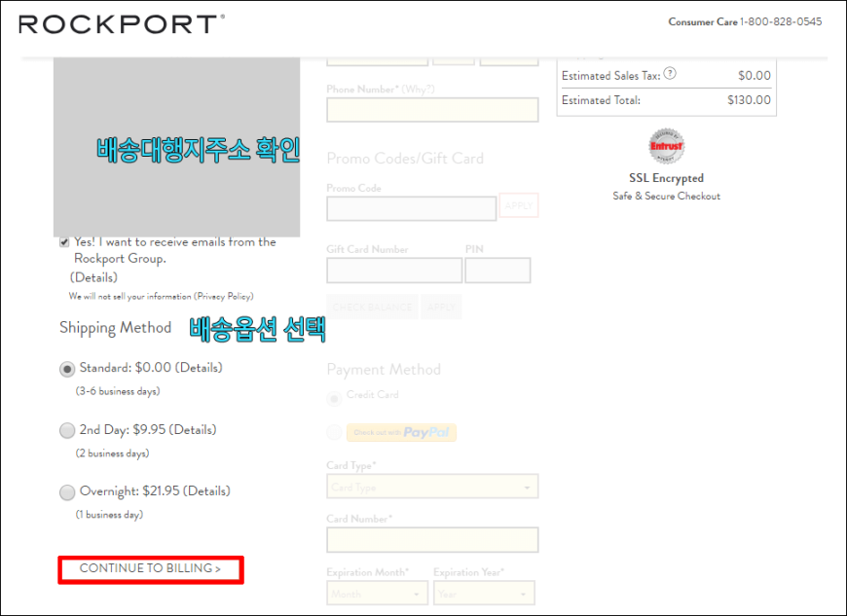Click the Shipping Method heading
The image size is (847, 616).
tap(115, 328)
